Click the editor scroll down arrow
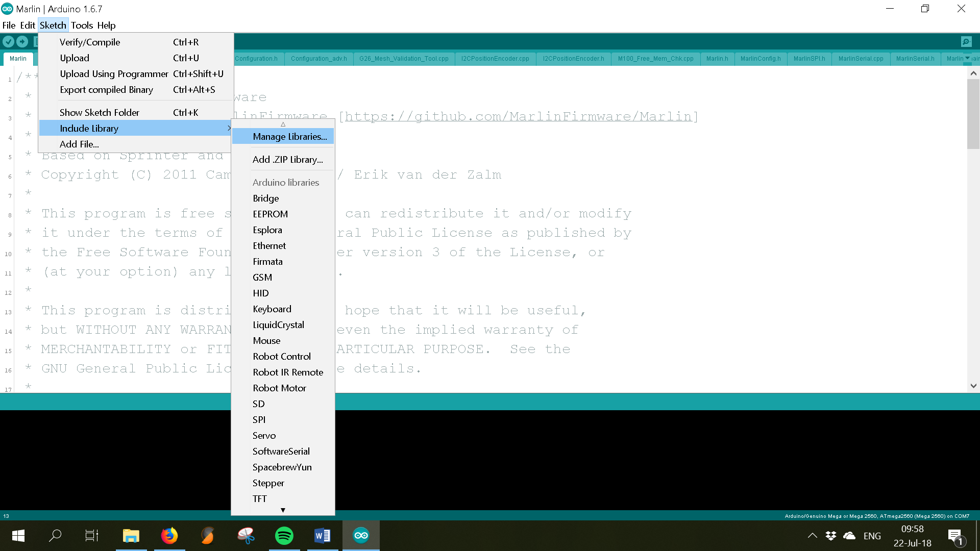The height and width of the screenshot is (551, 980). pos(973,386)
